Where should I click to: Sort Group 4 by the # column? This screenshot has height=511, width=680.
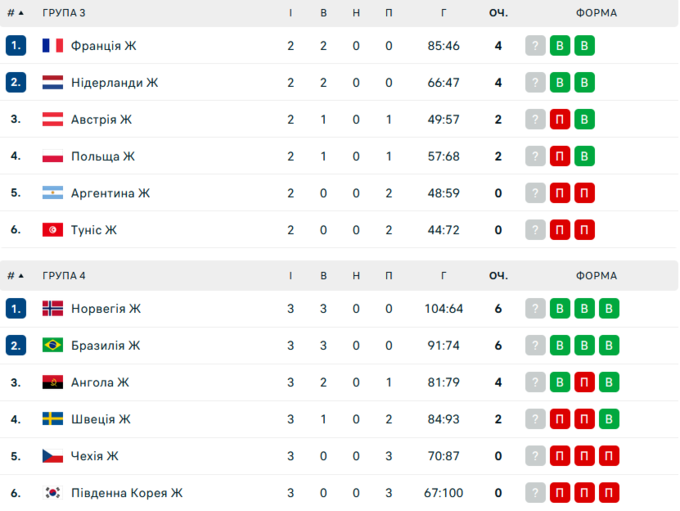(x=15, y=276)
